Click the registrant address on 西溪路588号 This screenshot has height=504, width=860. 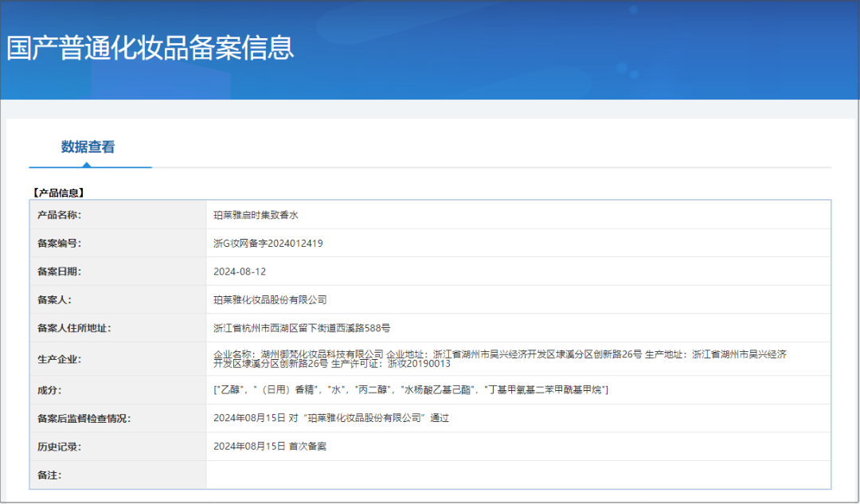[302, 328]
